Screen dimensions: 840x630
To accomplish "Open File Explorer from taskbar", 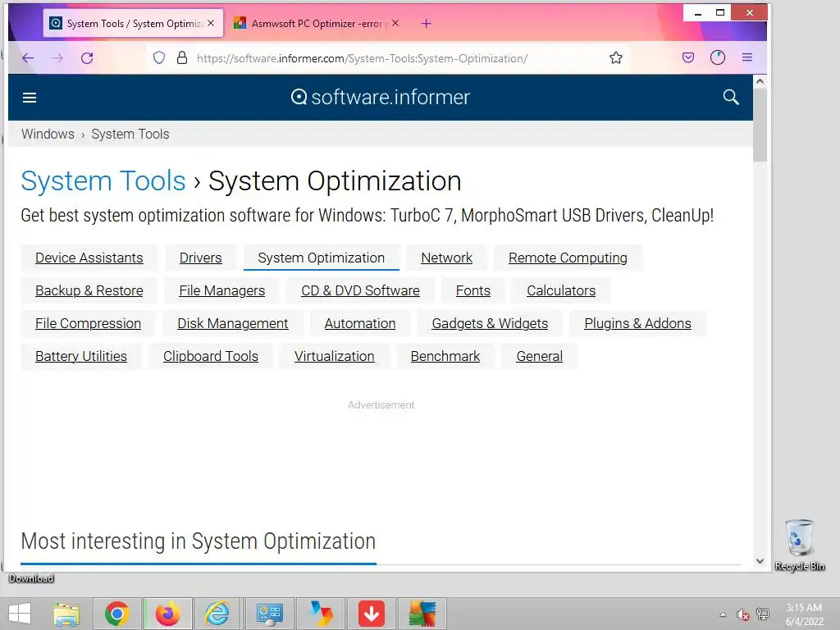I will coord(66,614).
